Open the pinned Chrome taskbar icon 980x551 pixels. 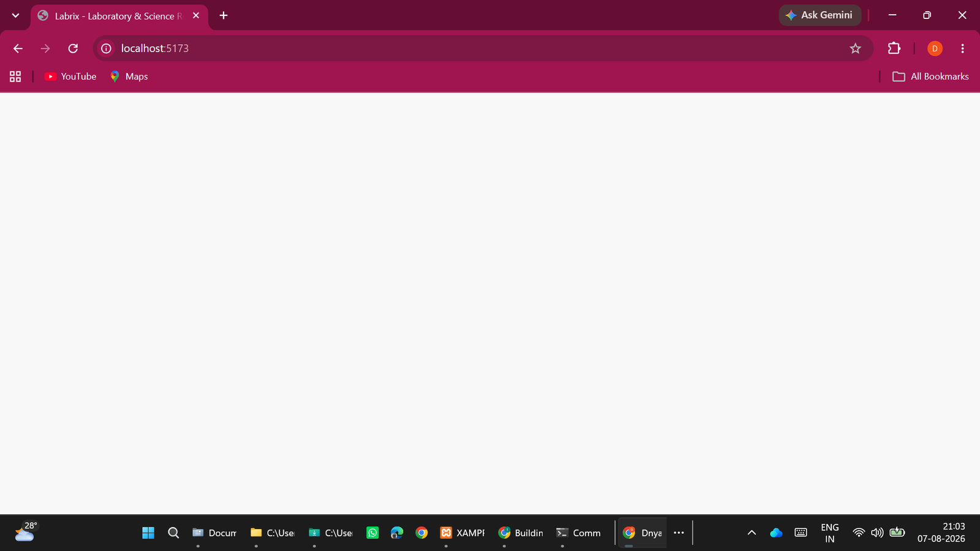click(x=421, y=533)
